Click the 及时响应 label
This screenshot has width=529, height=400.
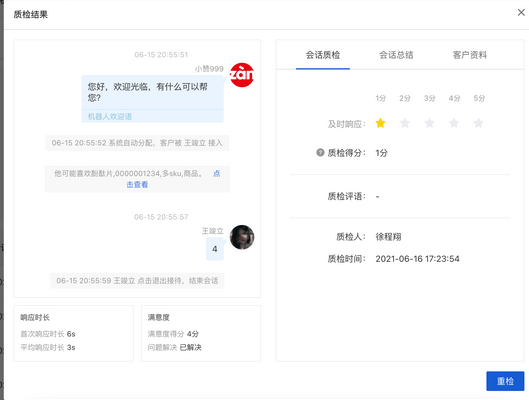coord(346,124)
